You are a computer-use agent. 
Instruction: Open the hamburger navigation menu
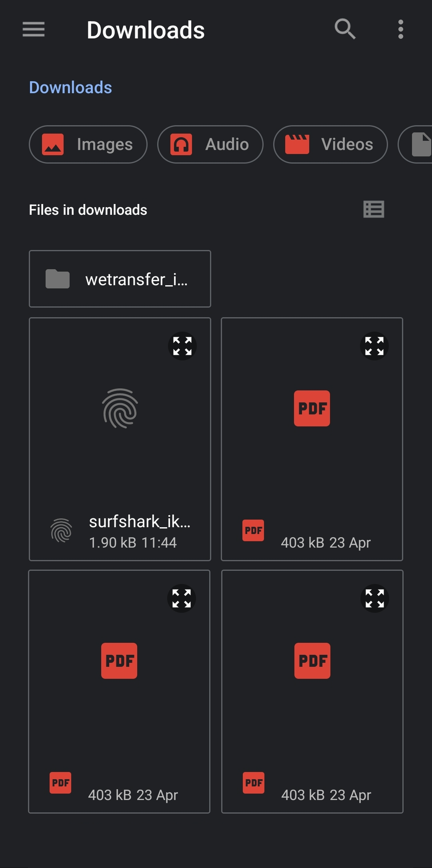click(x=34, y=30)
